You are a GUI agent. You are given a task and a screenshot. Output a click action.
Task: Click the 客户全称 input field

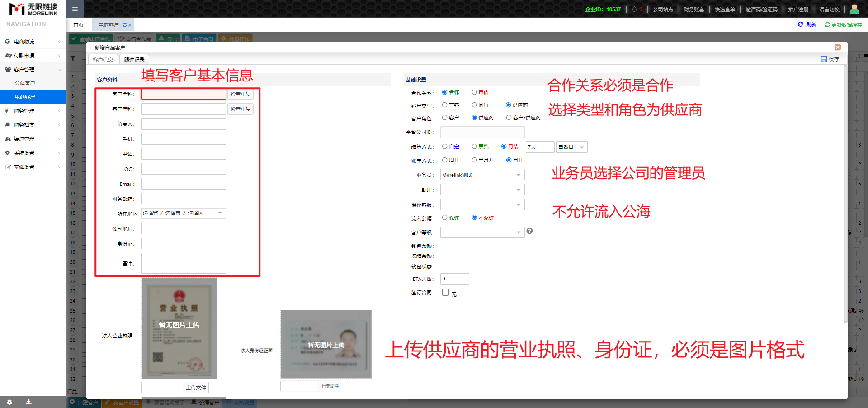coord(183,94)
